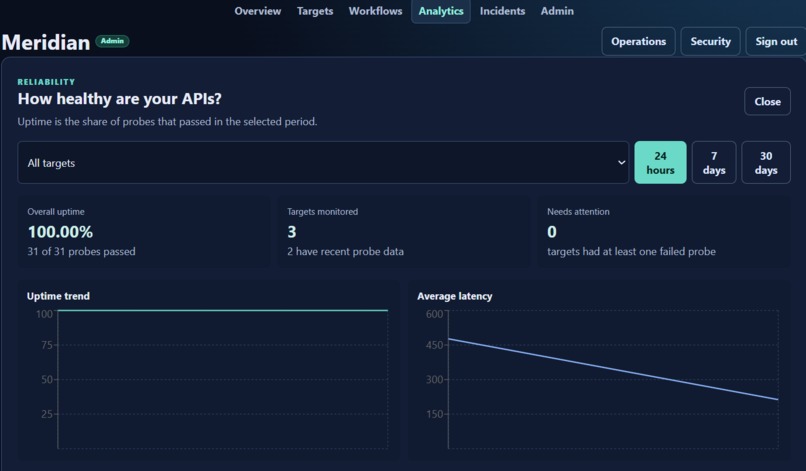Click the Uptime trend chart heading
The width and height of the screenshot is (806, 471).
(x=58, y=296)
